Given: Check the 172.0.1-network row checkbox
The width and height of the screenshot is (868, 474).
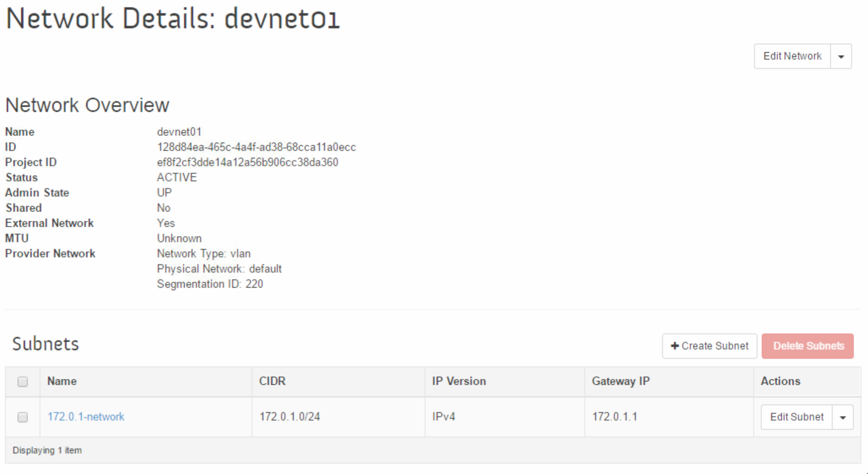Looking at the screenshot, I should 23,417.
